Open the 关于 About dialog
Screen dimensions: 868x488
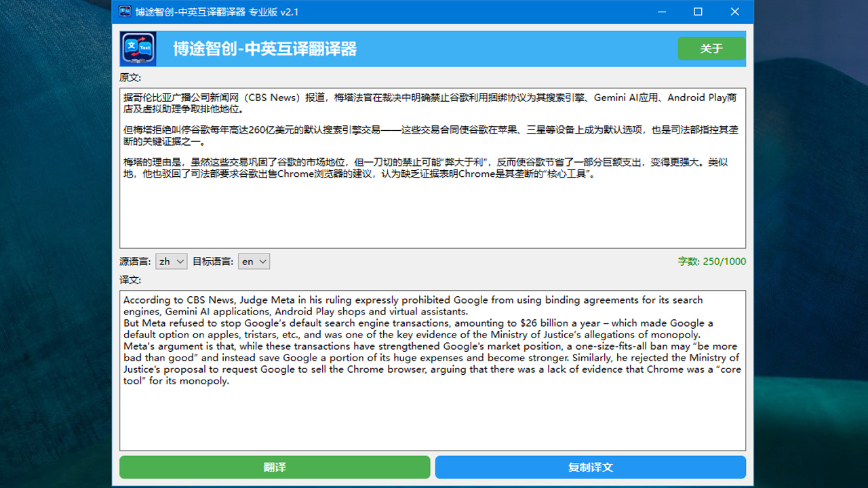(711, 49)
